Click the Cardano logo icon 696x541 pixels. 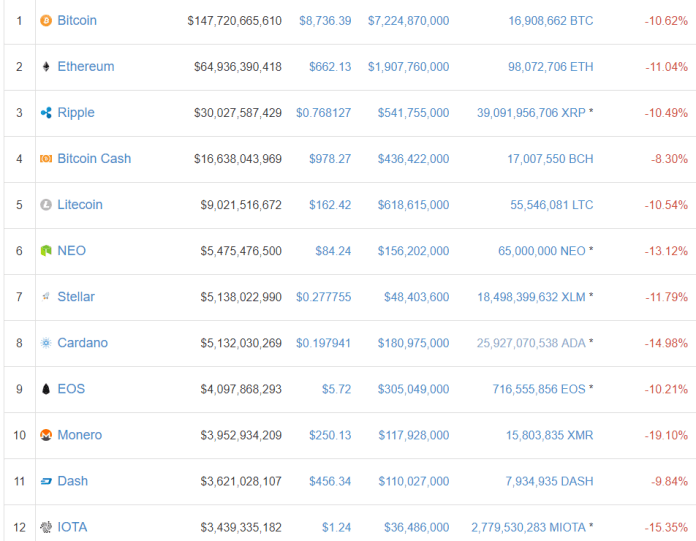pos(45,343)
